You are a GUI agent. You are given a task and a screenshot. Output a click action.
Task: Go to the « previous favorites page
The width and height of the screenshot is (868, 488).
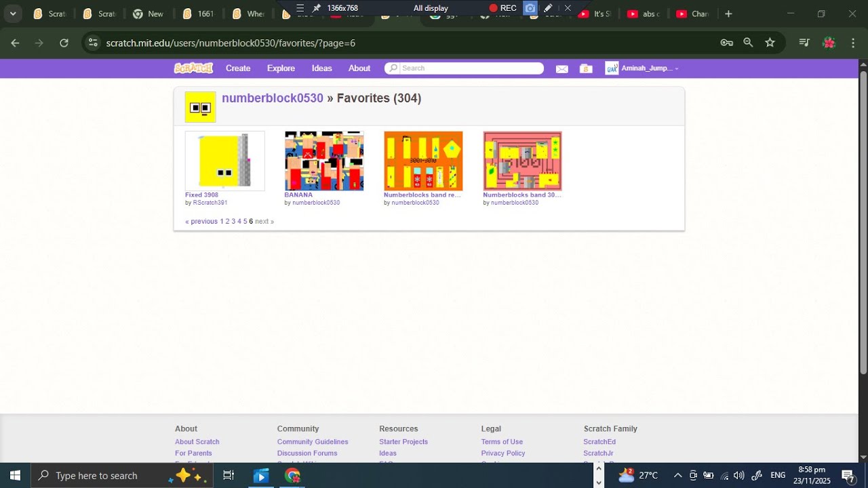201,222
